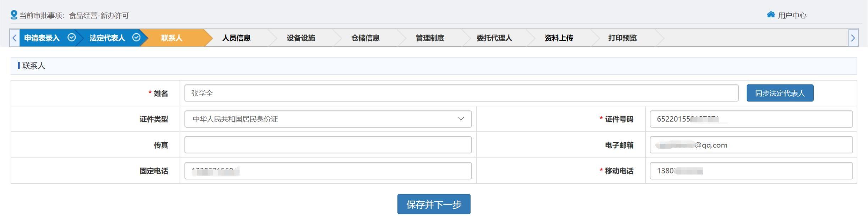Click the 保存并下一步 button
868x216 pixels.
pyautogui.click(x=434, y=204)
